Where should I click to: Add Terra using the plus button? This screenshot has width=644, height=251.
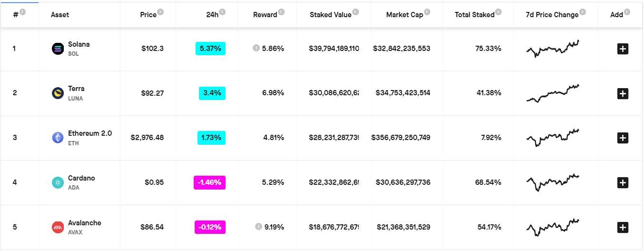(623, 93)
